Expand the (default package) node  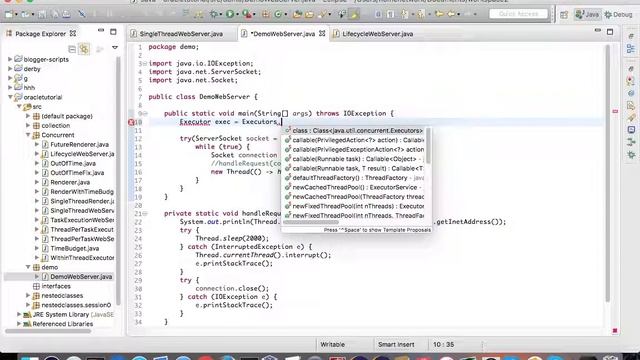tap(28, 116)
